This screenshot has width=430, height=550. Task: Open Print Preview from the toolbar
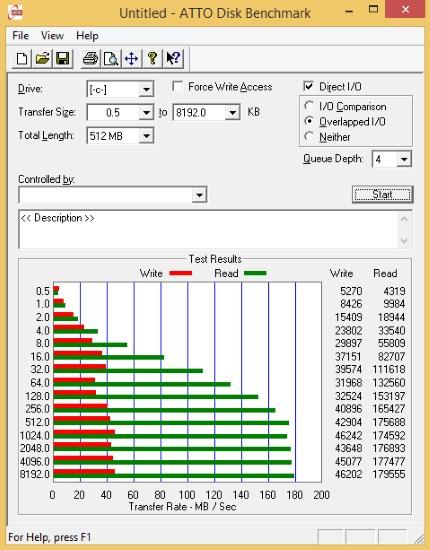tap(111, 58)
